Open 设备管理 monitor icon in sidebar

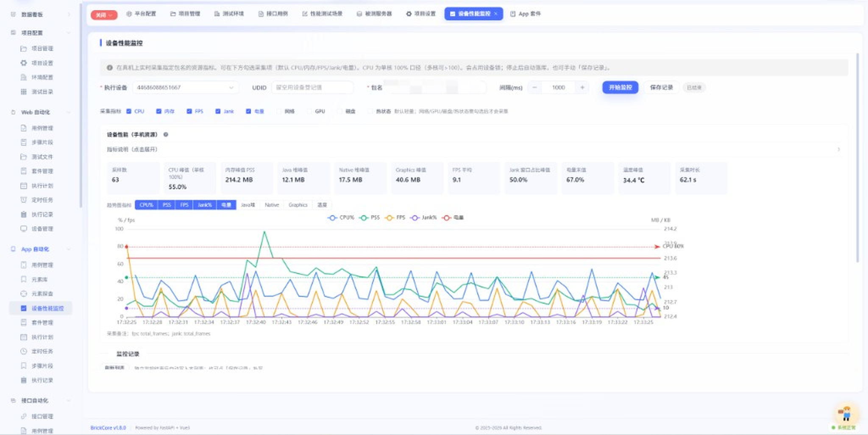[x=24, y=229]
